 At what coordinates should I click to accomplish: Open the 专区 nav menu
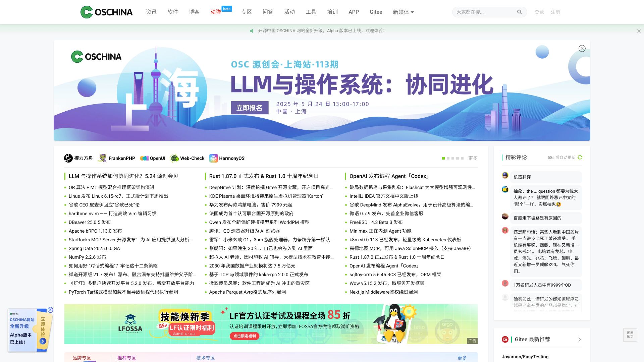point(247,12)
